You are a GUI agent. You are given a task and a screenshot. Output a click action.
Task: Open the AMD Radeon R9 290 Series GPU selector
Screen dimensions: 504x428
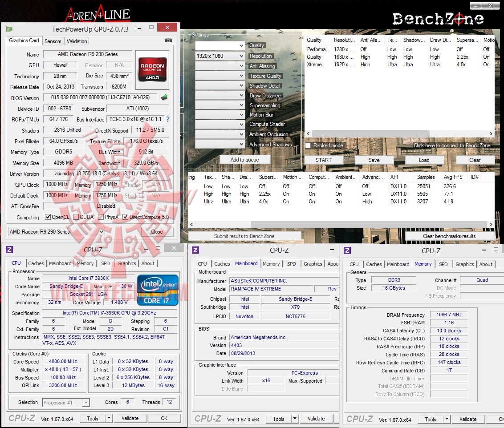(x=56, y=231)
